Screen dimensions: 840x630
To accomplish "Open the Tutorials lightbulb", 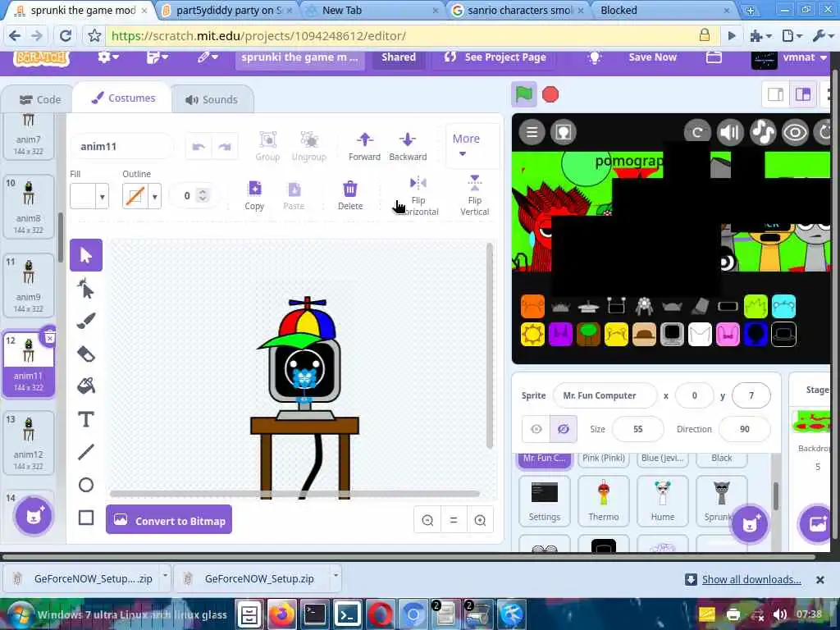I will tap(594, 57).
